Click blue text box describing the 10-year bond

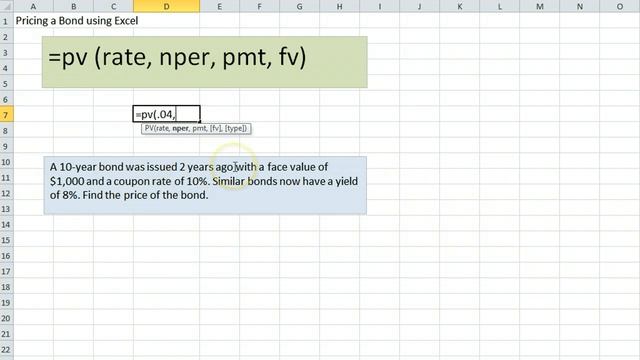(x=205, y=185)
